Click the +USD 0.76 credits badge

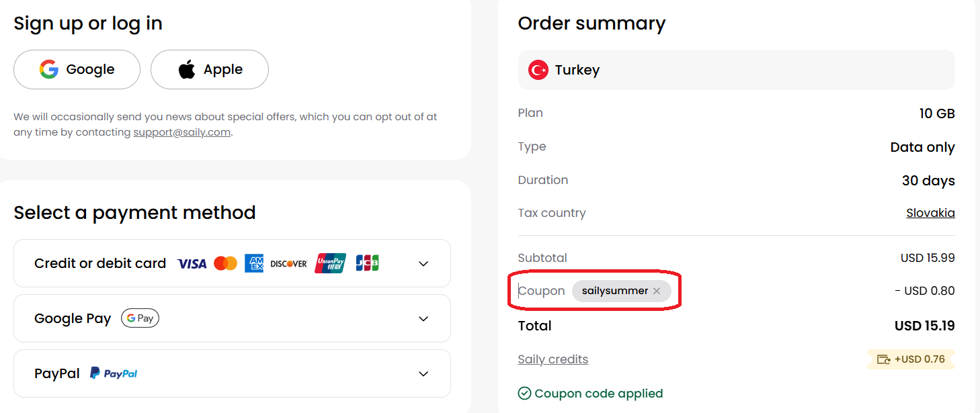tap(911, 359)
